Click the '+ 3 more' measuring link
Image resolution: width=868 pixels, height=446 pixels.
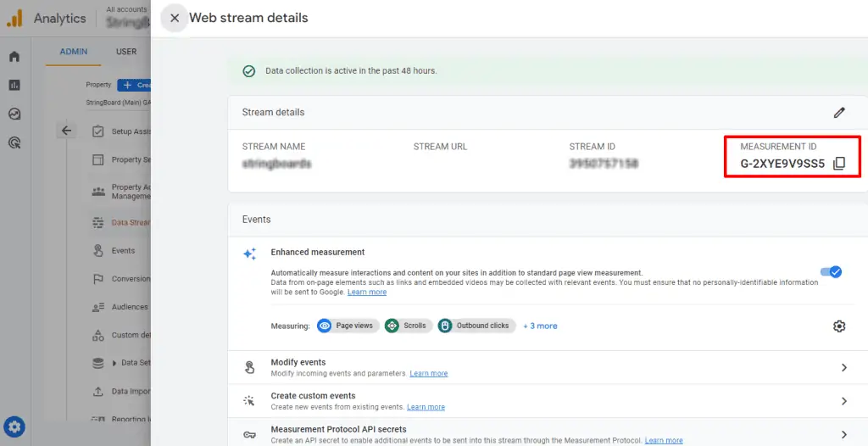tap(540, 326)
